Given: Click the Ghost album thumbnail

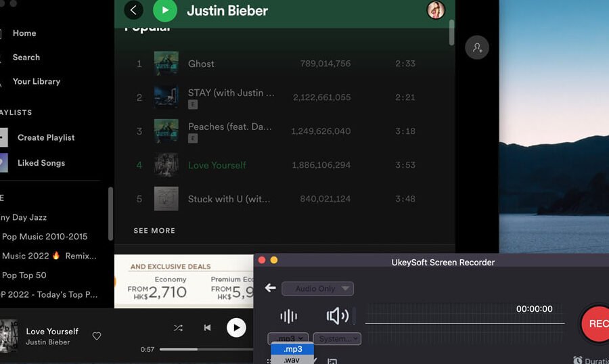Looking at the screenshot, I should [166, 64].
